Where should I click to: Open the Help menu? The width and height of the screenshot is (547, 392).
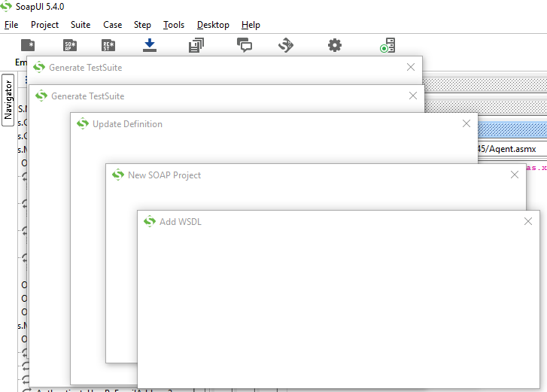[251, 25]
